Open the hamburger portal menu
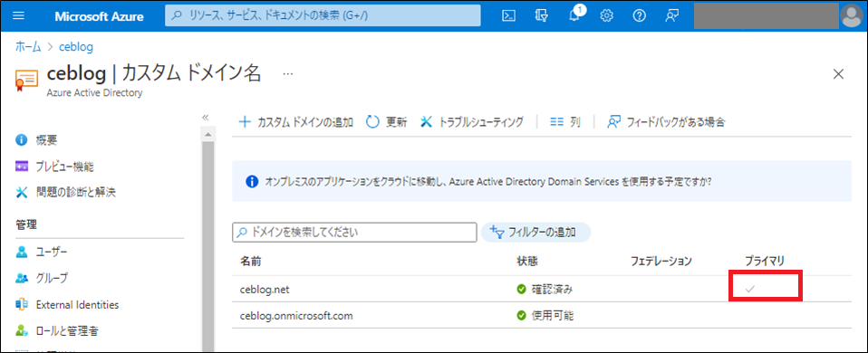This screenshot has height=353, width=868. click(18, 16)
